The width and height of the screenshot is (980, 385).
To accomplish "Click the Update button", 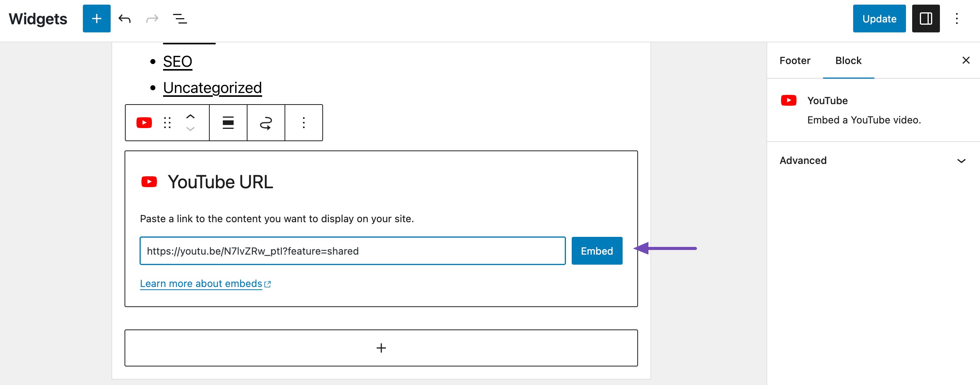I will (879, 19).
